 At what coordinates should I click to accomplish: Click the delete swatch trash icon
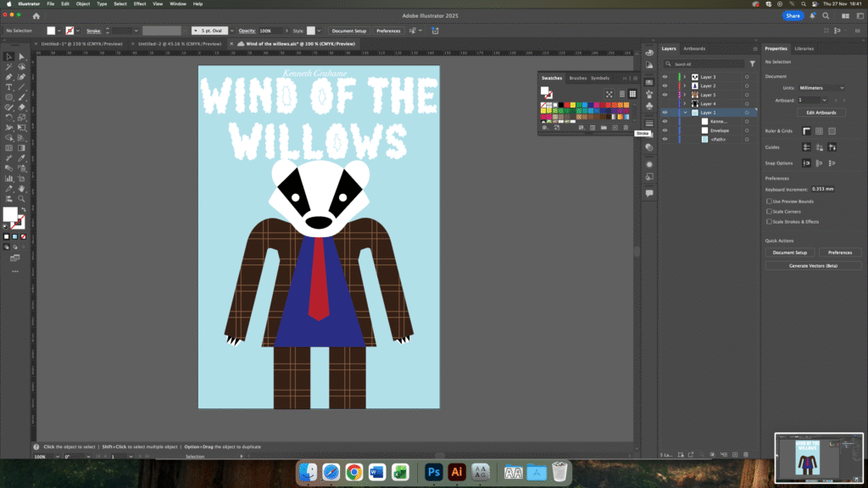point(626,127)
